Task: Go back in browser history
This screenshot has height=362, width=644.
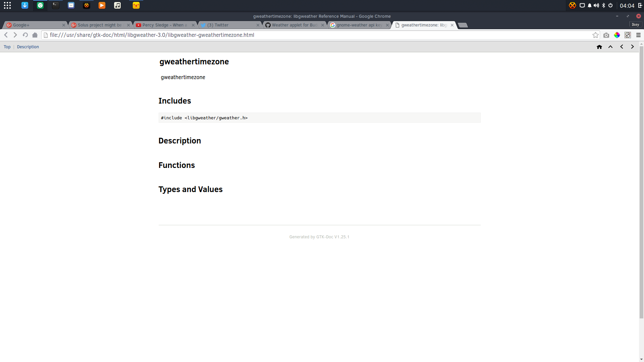Action: tap(6, 35)
